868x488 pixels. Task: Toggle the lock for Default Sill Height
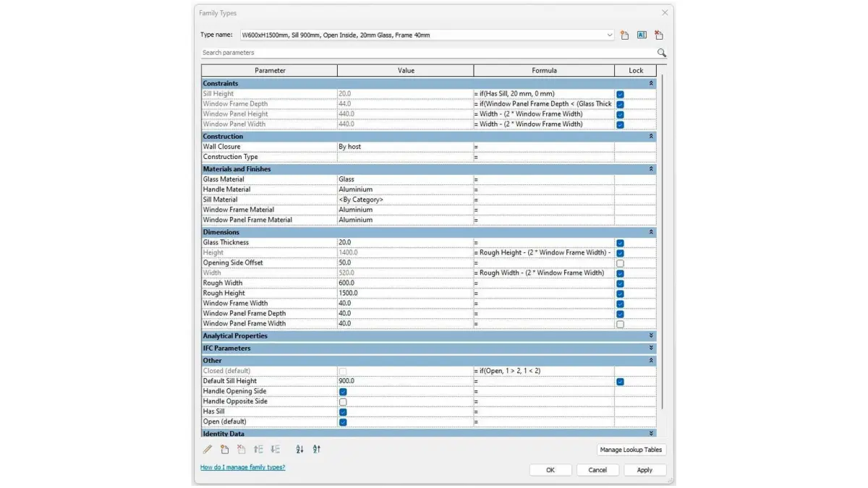pos(620,382)
